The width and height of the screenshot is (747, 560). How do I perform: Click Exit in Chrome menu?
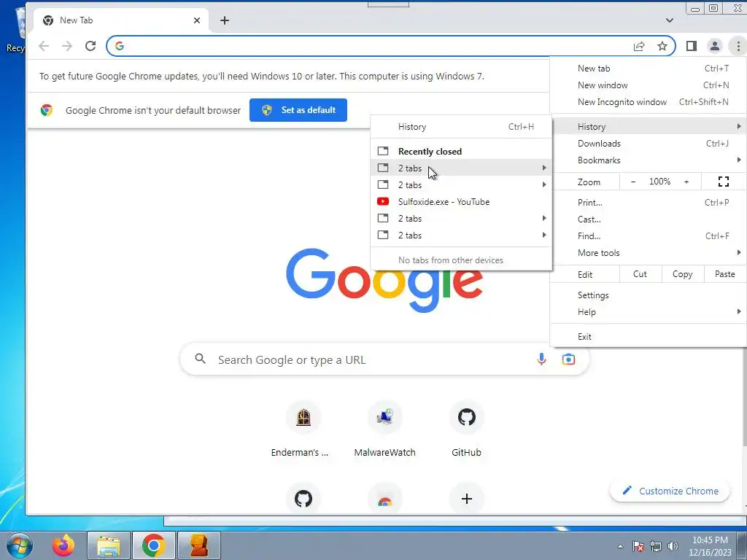tap(648, 337)
